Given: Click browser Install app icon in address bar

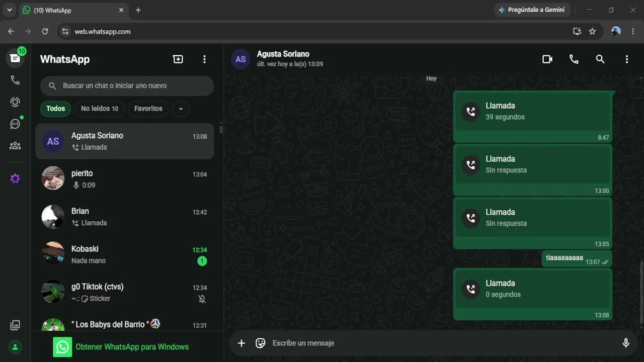Looking at the screenshot, I should click(x=577, y=31).
